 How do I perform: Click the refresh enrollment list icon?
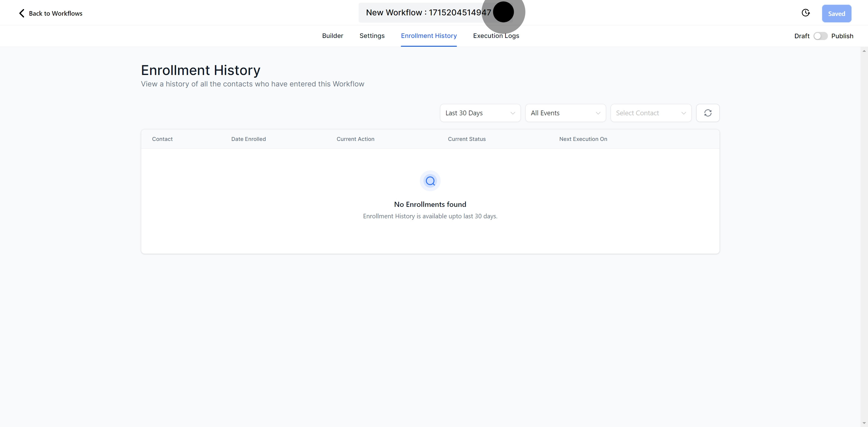click(708, 113)
